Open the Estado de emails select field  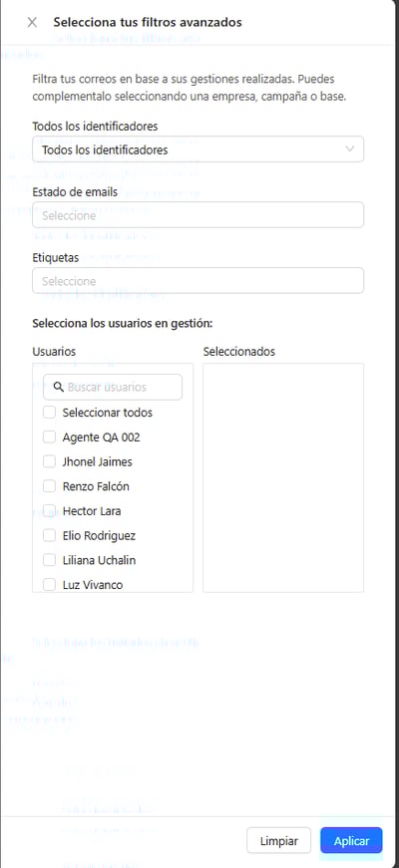(198, 215)
